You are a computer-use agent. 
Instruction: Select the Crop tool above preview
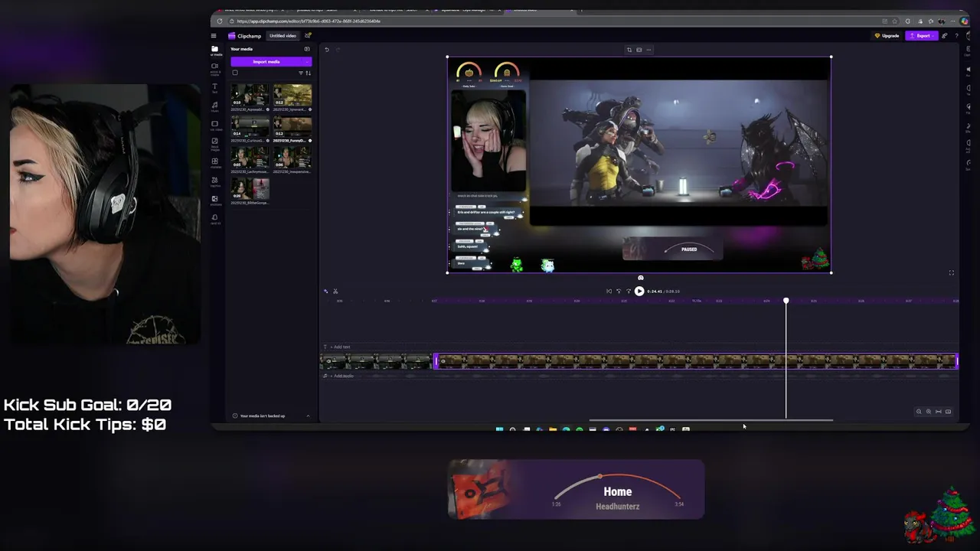tap(629, 50)
